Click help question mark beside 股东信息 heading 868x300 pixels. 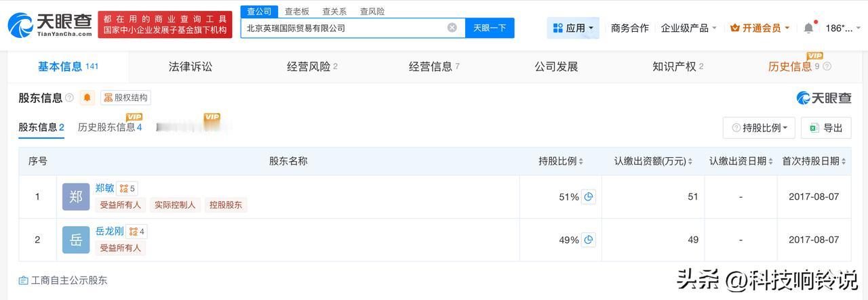coord(69,98)
